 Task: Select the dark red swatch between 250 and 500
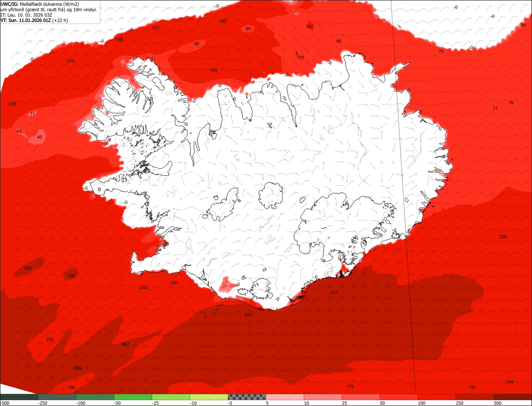pos(475,397)
